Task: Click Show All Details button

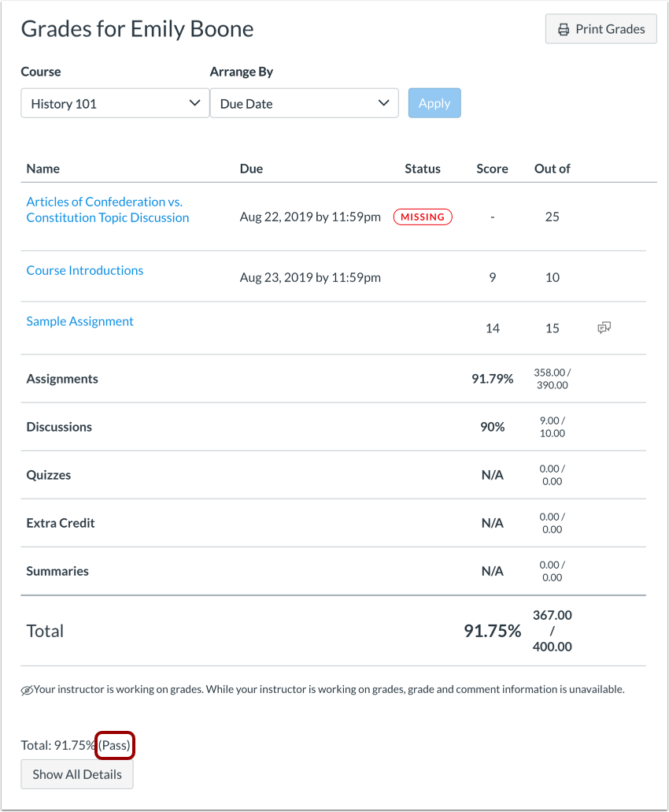Action: tap(77, 774)
